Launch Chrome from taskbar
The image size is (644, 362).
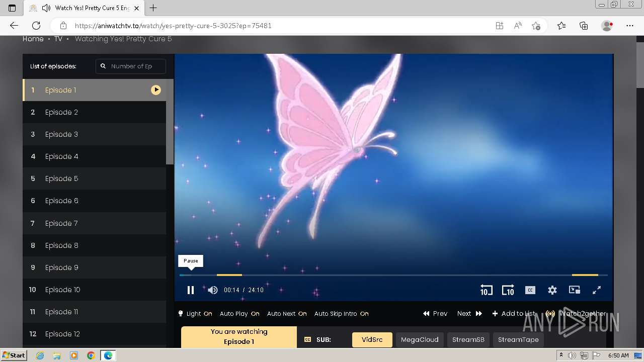click(x=91, y=355)
